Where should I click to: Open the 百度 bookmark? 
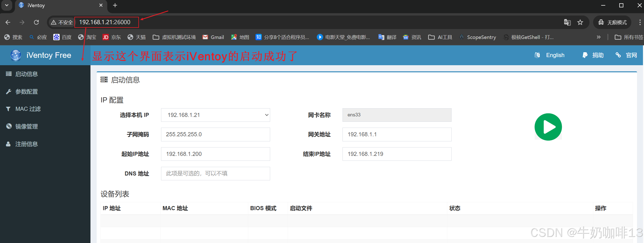pos(62,37)
